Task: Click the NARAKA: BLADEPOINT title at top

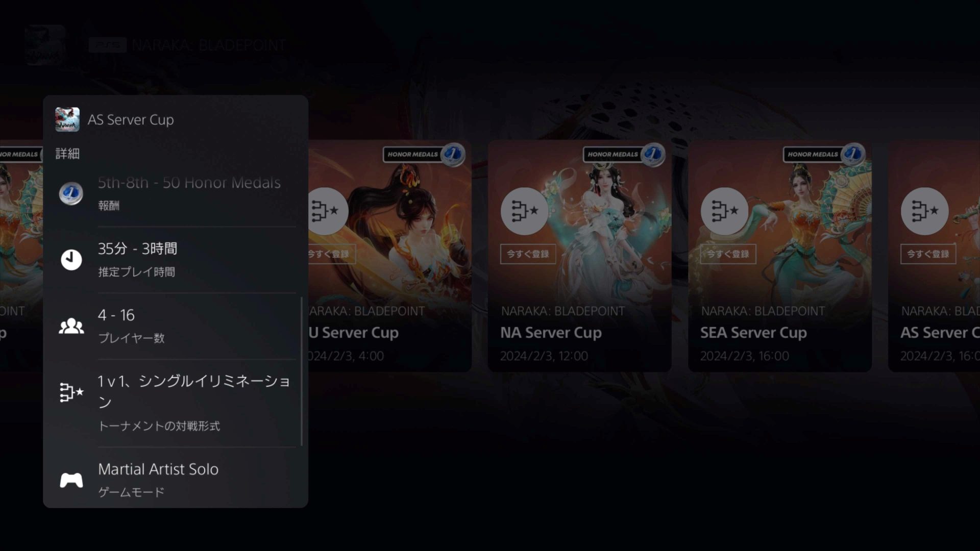Action: [x=209, y=45]
